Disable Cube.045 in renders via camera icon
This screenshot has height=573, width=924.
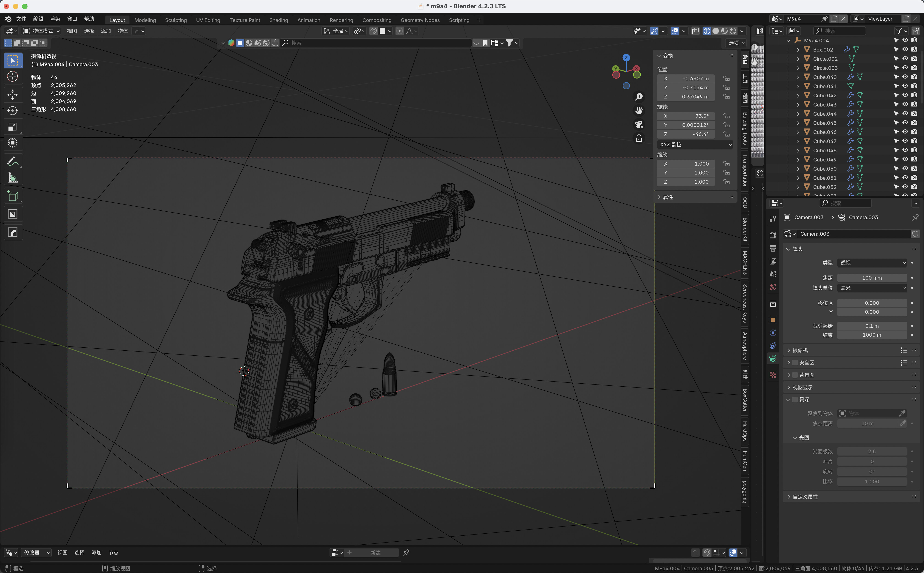coord(915,123)
